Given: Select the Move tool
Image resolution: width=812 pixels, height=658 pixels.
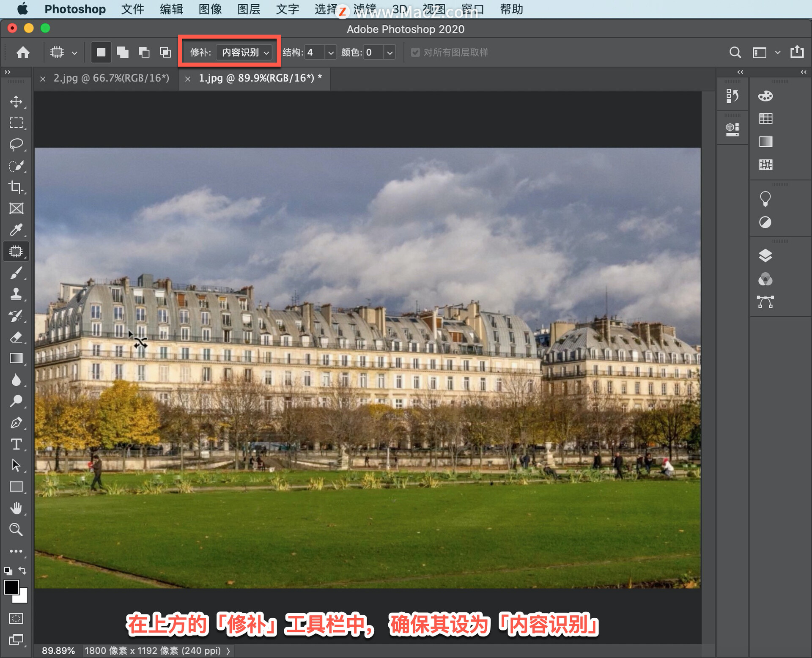Looking at the screenshot, I should click(16, 101).
